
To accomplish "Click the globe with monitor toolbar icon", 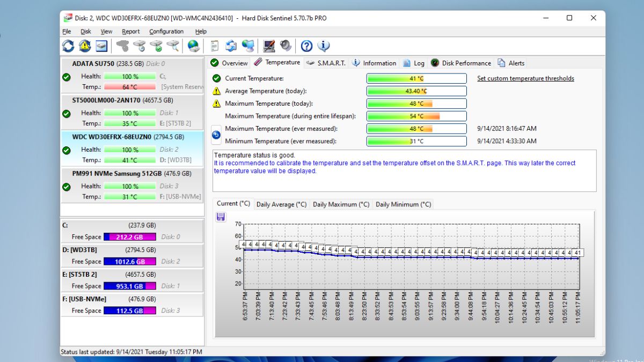I will [248, 46].
